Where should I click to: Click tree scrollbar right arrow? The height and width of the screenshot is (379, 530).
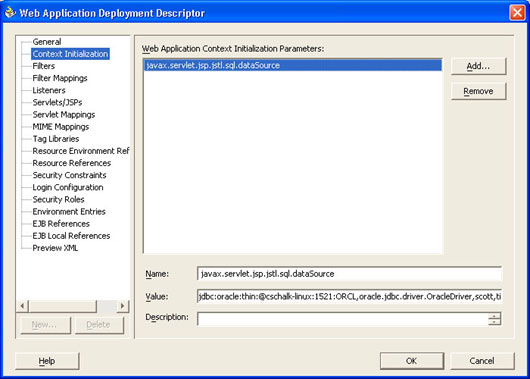click(122, 306)
